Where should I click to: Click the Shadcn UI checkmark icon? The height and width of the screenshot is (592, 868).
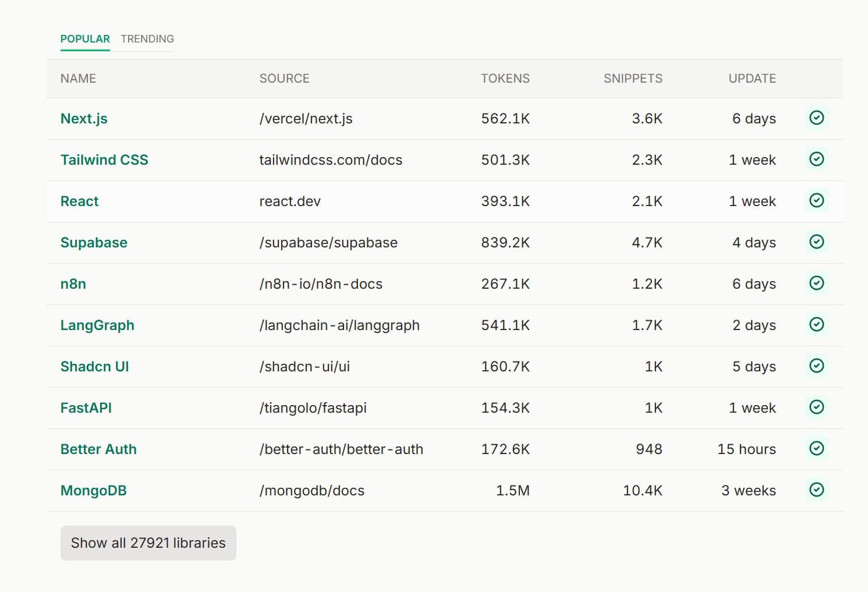[x=817, y=366]
